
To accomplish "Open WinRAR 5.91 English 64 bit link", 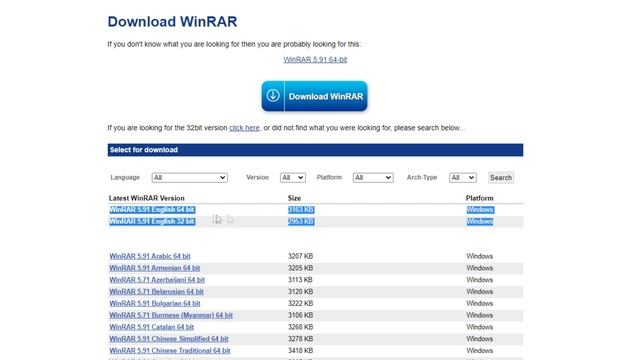I will coord(152,210).
